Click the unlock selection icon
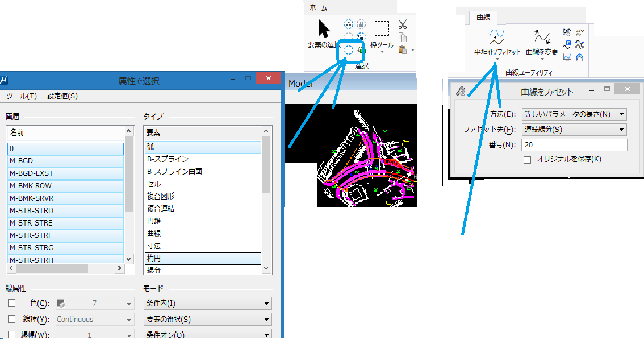The width and height of the screenshot is (644, 340). 361,36
